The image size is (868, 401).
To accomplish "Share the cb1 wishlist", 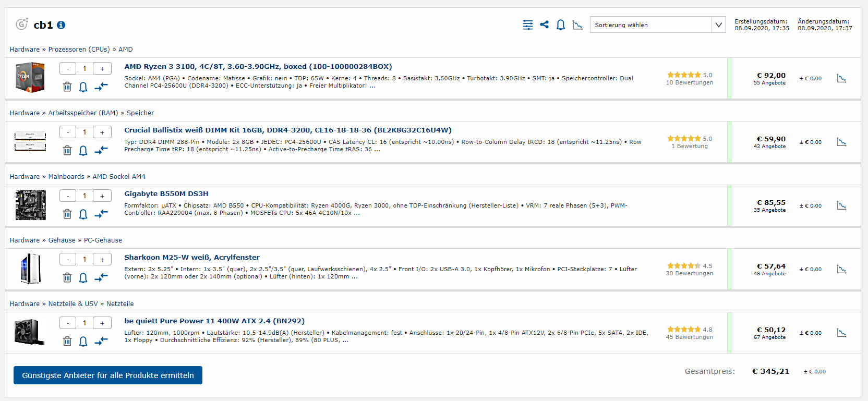I will (x=545, y=25).
